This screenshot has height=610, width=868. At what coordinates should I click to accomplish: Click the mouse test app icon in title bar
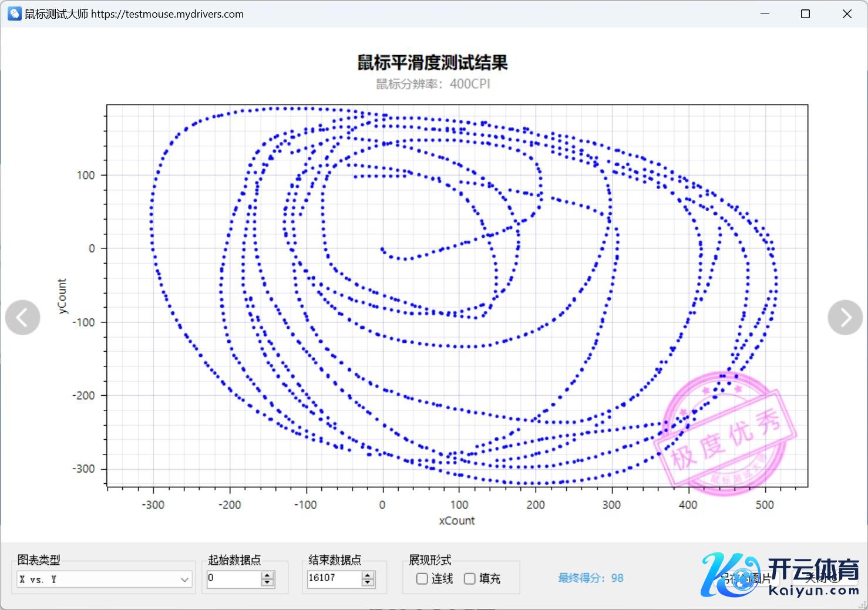pos(15,14)
